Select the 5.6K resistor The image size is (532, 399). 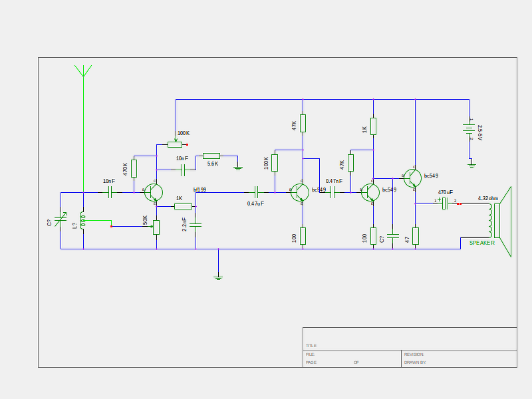click(211, 156)
